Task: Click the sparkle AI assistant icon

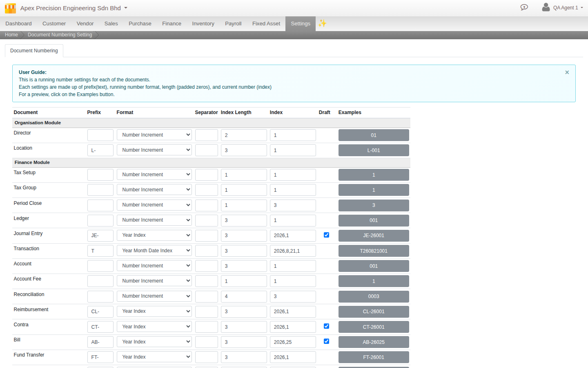Action: tap(323, 23)
